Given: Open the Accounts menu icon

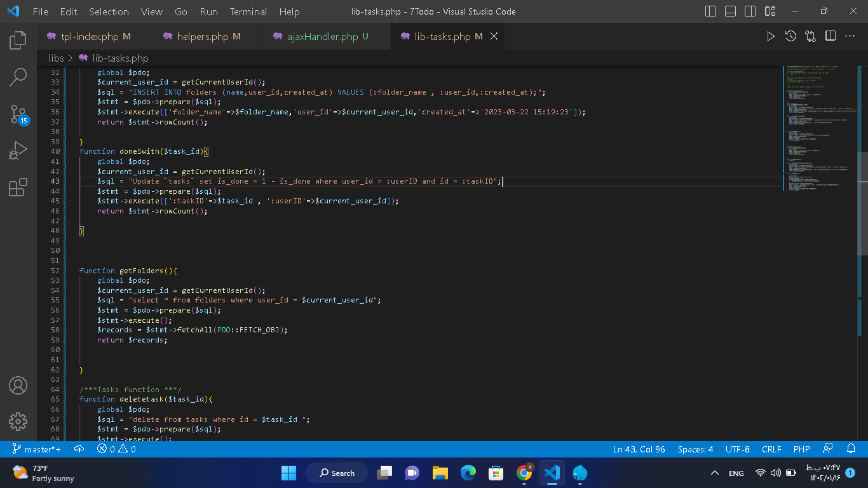Looking at the screenshot, I should (18, 385).
